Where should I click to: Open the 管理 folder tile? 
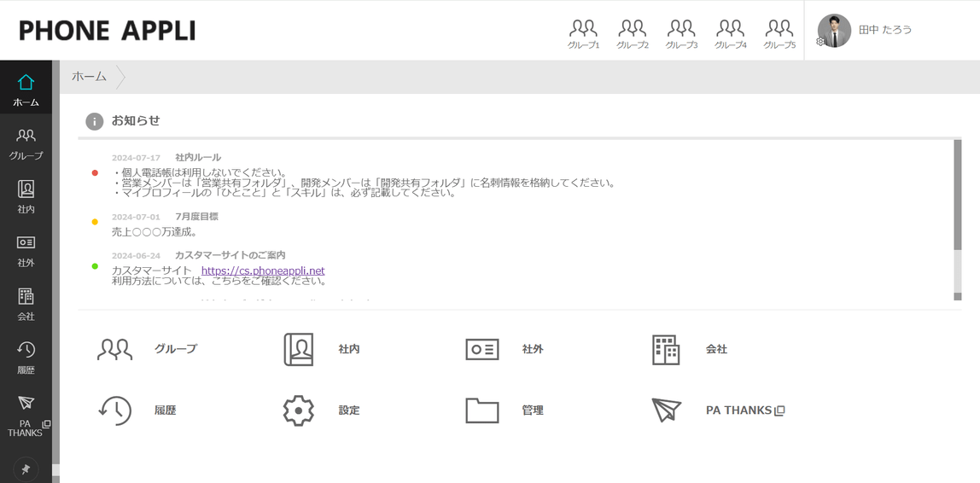pyautogui.click(x=505, y=410)
